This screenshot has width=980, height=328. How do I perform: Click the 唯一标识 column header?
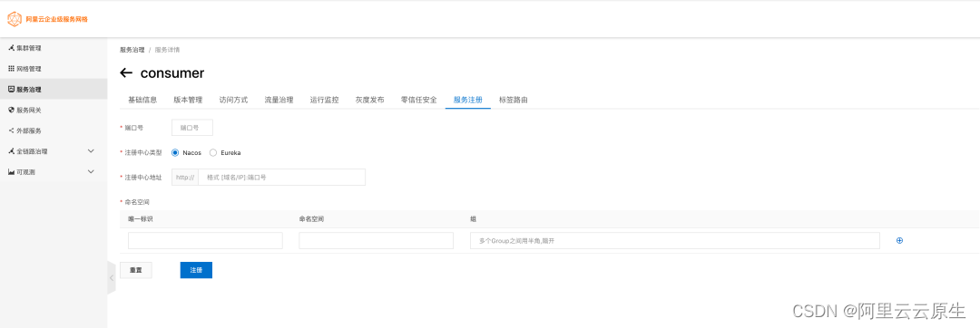point(141,219)
